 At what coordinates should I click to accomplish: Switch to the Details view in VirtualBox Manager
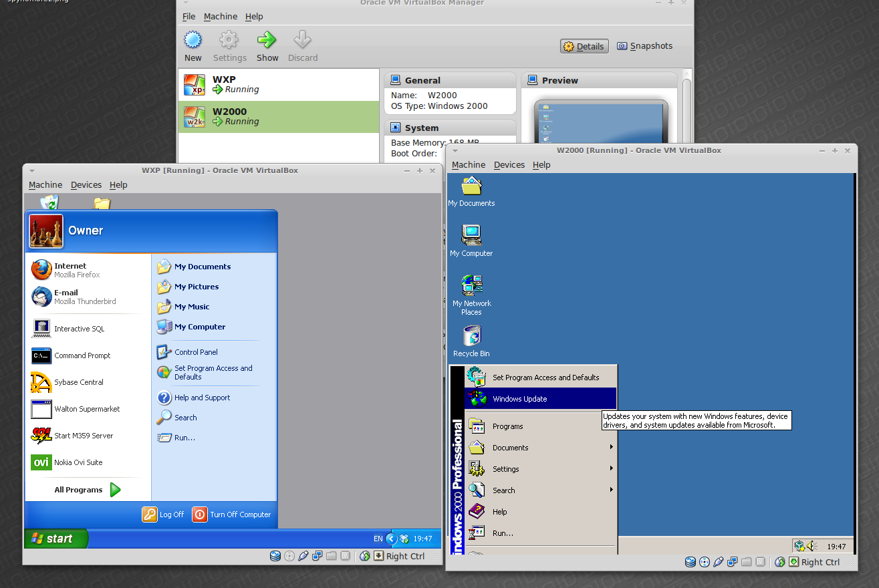pos(584,46)
